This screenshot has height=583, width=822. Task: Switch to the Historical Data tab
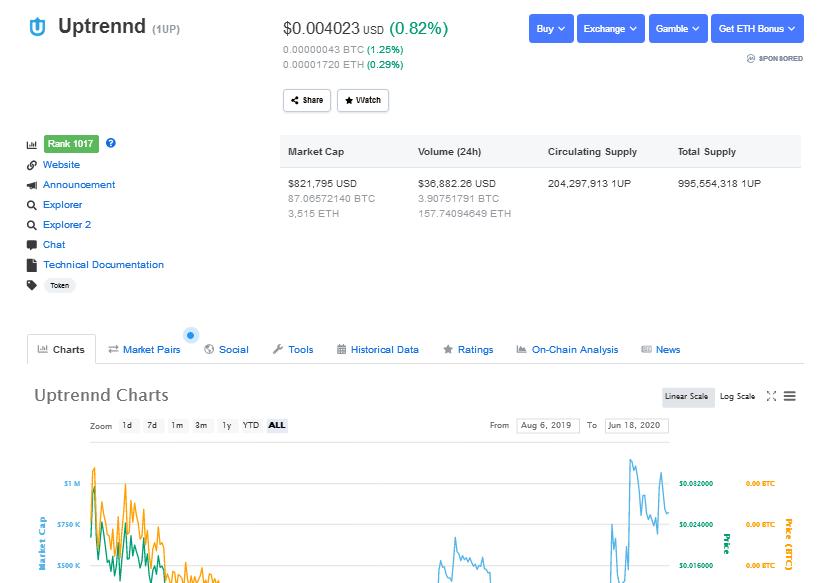click(377, 350)
